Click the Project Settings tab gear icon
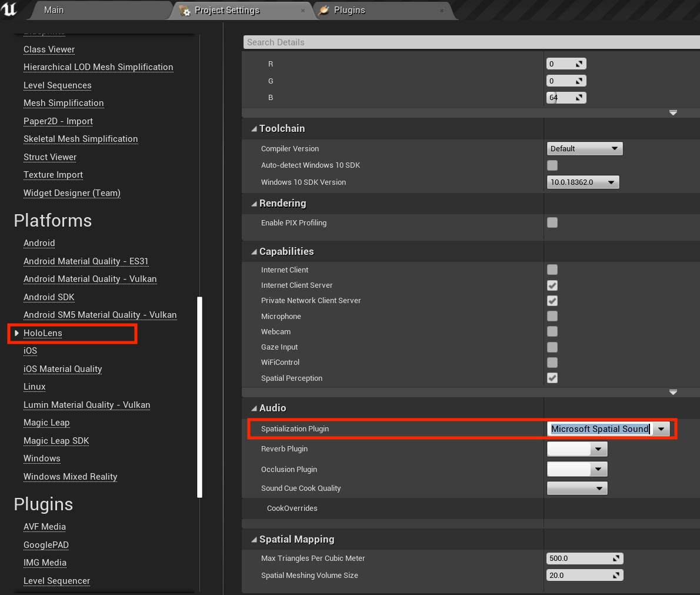This screenshot has width=700, height=595. pos(185,11)
